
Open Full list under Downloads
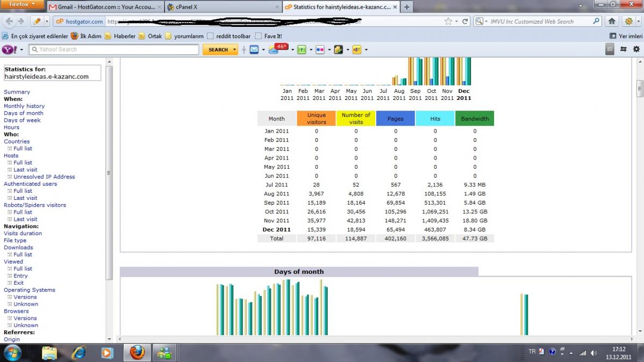[x=23, y=255]
